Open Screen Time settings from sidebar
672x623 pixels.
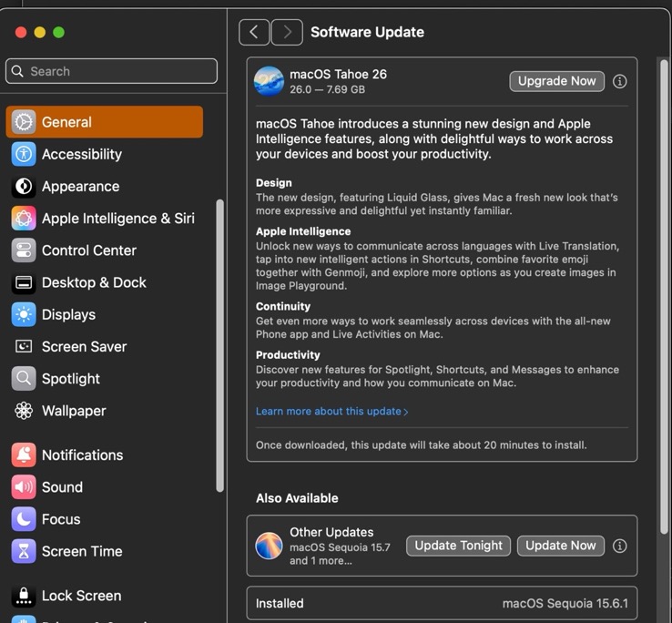coord(104,551)
